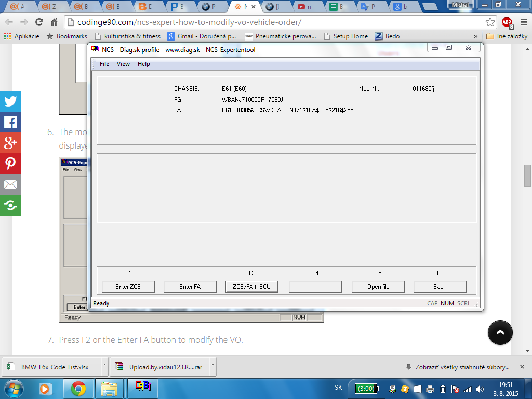Open Help menu in NCS-Expert
This screenshot has height=399, width=532.
[144, 64]
